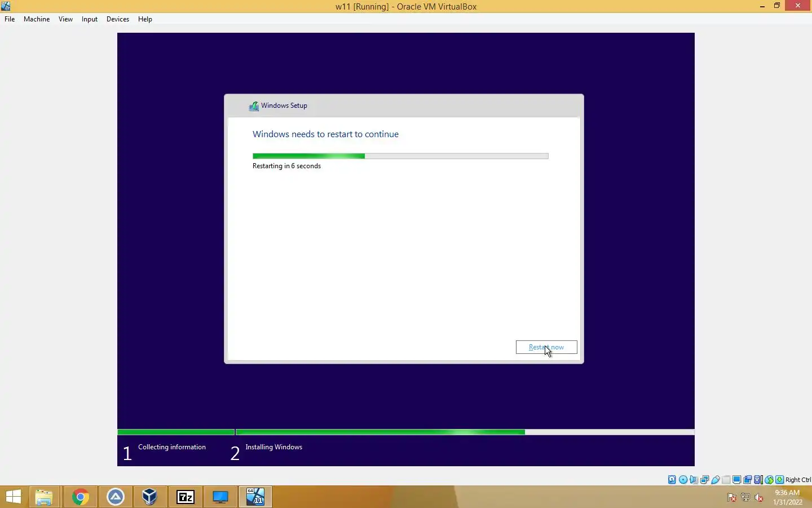Image resolution: width=812 pixels, height=508 pixels.
Task: Launch Google Chrome from the taskbar
Action: point(80,497)
